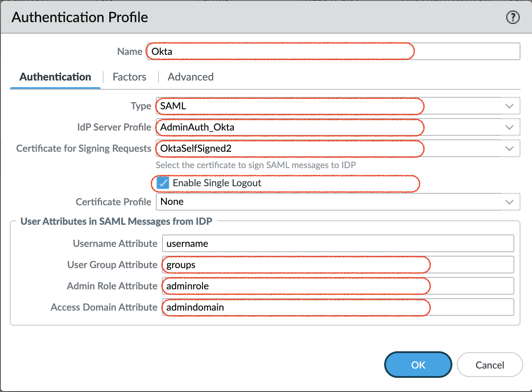Image resolution: width=532 pixels, height=392 pixels.
Task: Edit the Admin Role Attribute field
Action: (x=338, y=286)
